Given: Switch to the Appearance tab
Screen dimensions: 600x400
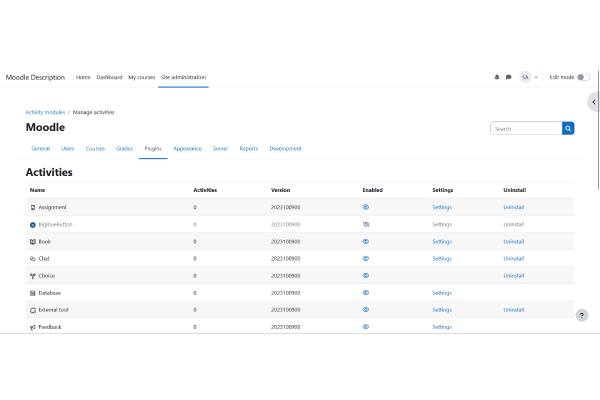Looking at the screenshot, I should pos(187,148).
